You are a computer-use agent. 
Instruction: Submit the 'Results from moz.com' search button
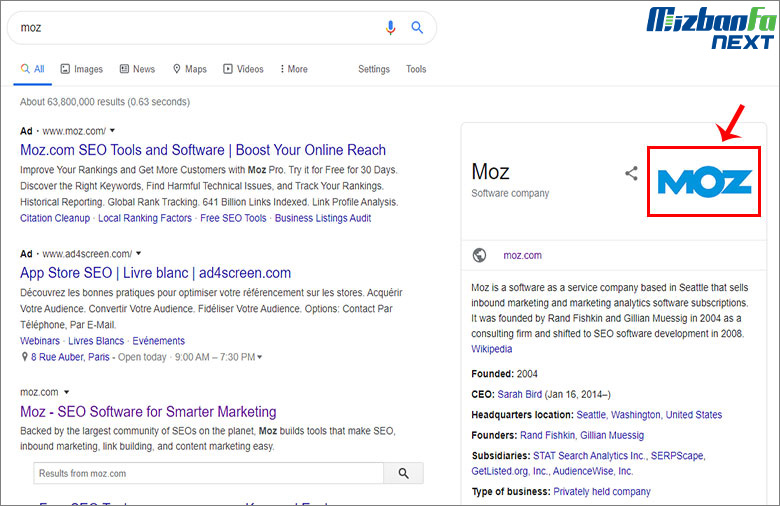tap(403, 473)
